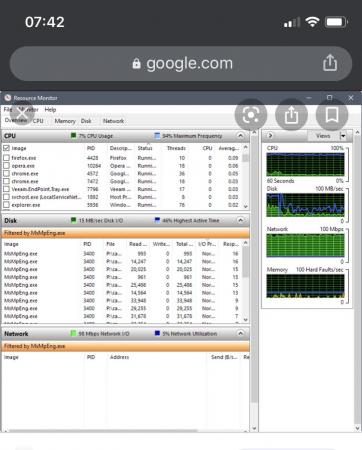
Task: Click the Network activity graph
Action: (305, 245)
